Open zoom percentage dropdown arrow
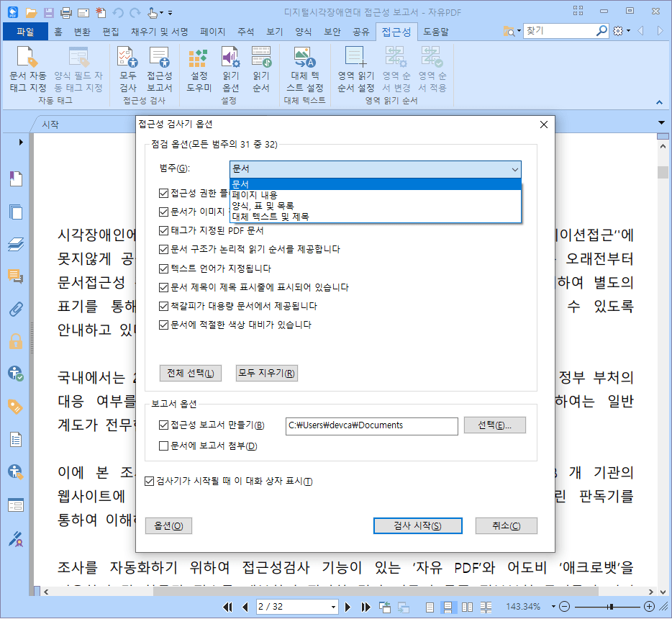 (x=553, y=607)
